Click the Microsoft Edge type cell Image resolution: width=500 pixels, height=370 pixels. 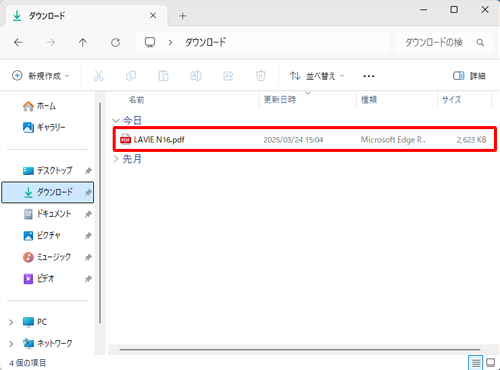click(x=393, y=140)
